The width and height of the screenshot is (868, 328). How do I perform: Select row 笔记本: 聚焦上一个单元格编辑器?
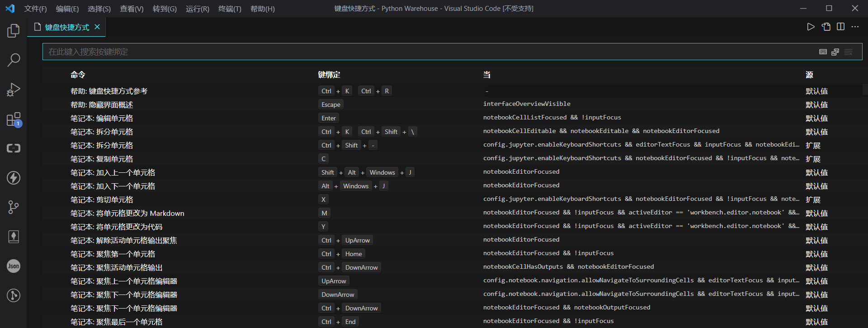(x=452, y=281)
